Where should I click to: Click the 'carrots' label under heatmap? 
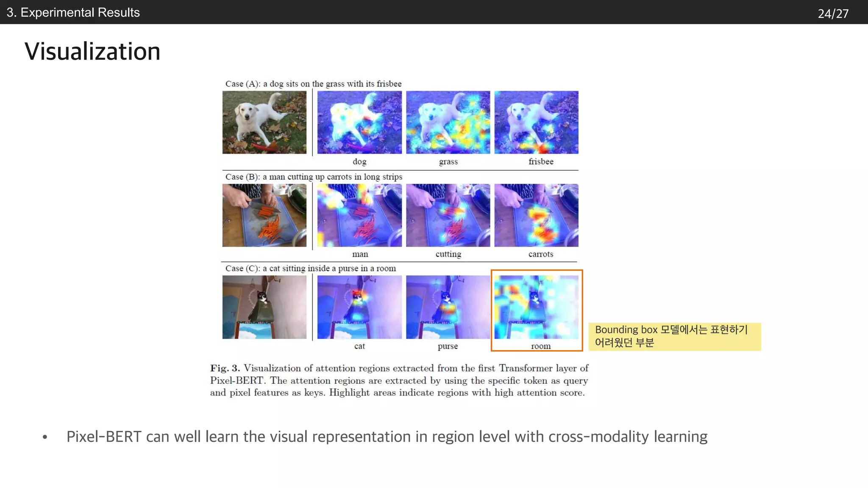point(541,254)
